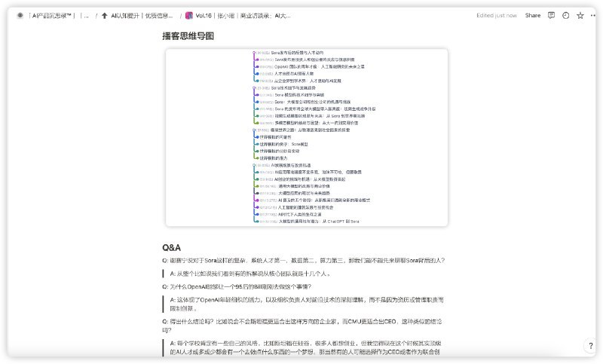Viewport: 603px width, 364px height.
Task: Click the 'Q&A' heading
Action: click(x=172, y=247)
